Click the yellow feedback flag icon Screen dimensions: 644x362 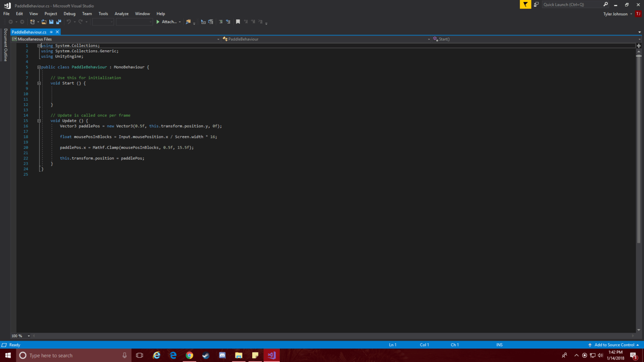point(525,4)
